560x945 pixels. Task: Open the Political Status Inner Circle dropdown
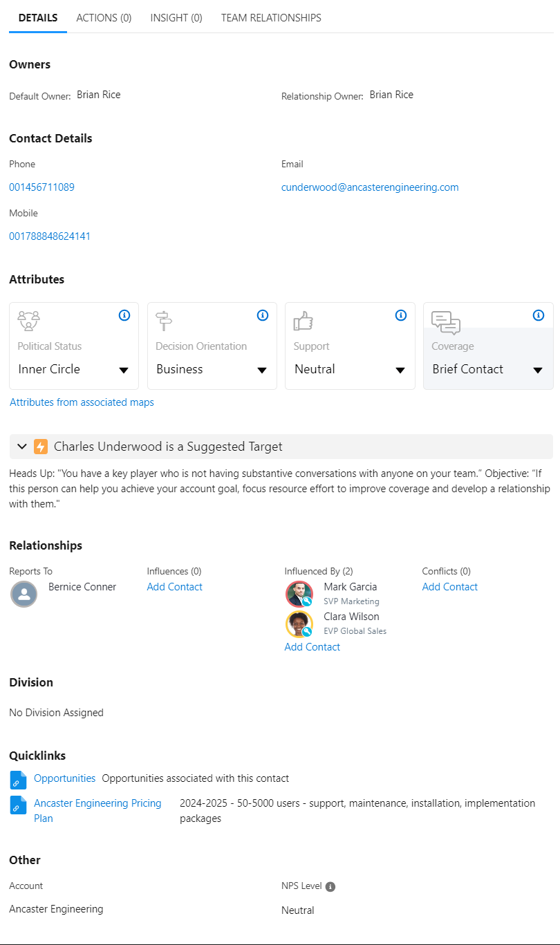[74, 370]
